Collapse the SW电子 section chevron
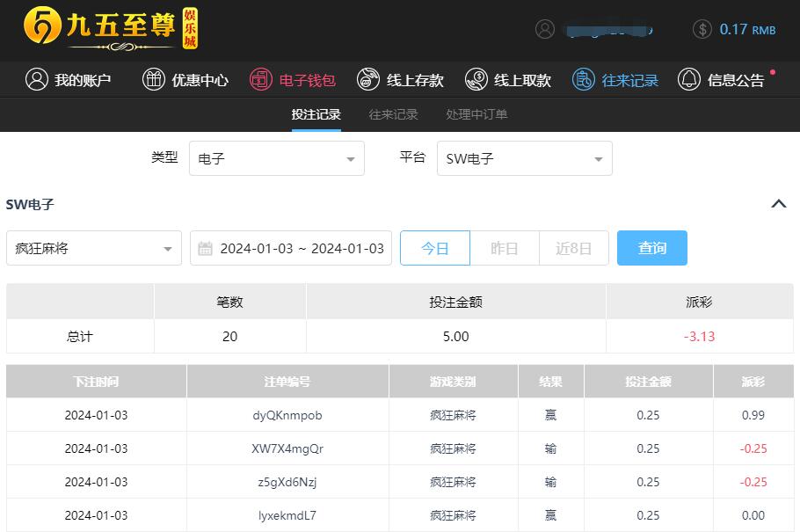This screenshot has height=532, width=800. (x=779, y=204)
